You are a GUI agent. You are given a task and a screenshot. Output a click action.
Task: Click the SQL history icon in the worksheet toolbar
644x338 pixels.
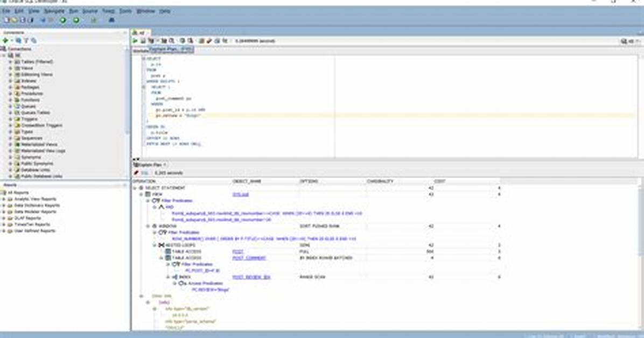click(217, 41)
